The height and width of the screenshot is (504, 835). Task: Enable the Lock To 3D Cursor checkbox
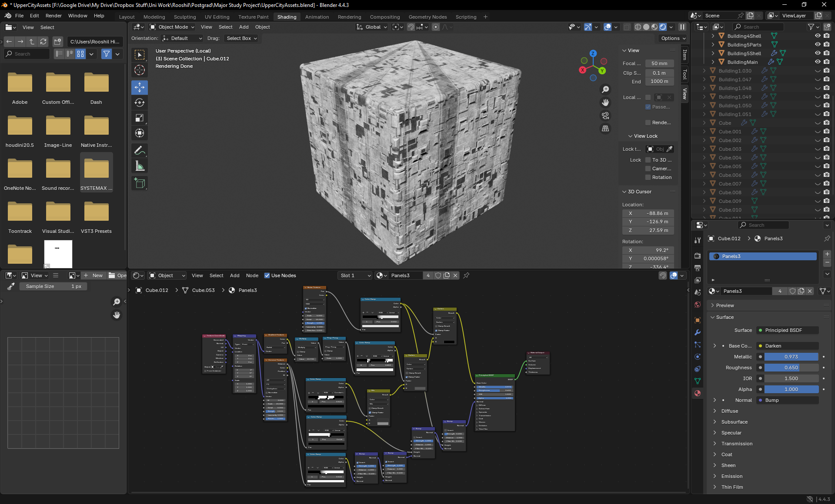point(648,160)
